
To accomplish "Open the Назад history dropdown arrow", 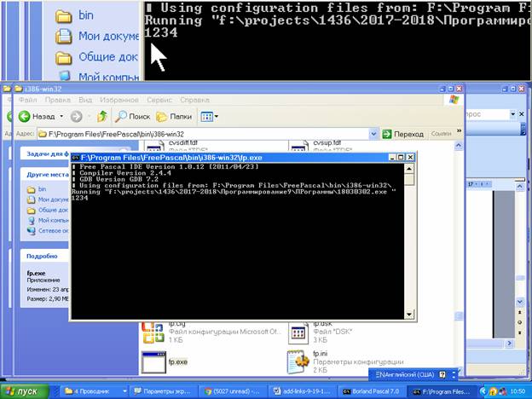I will click(x=61, y=116).
